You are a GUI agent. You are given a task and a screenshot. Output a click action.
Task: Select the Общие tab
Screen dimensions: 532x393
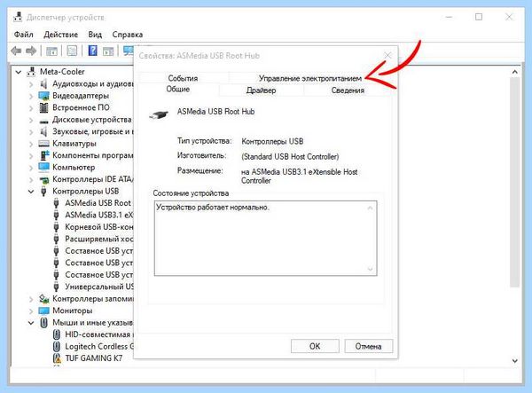point(178,90)
